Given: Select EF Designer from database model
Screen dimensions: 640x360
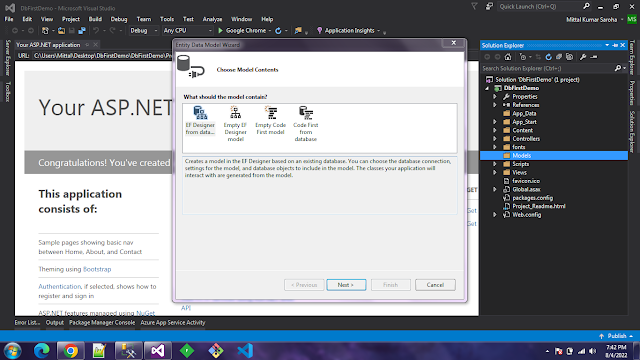Looking at the screenshot, I should (200, 120).
